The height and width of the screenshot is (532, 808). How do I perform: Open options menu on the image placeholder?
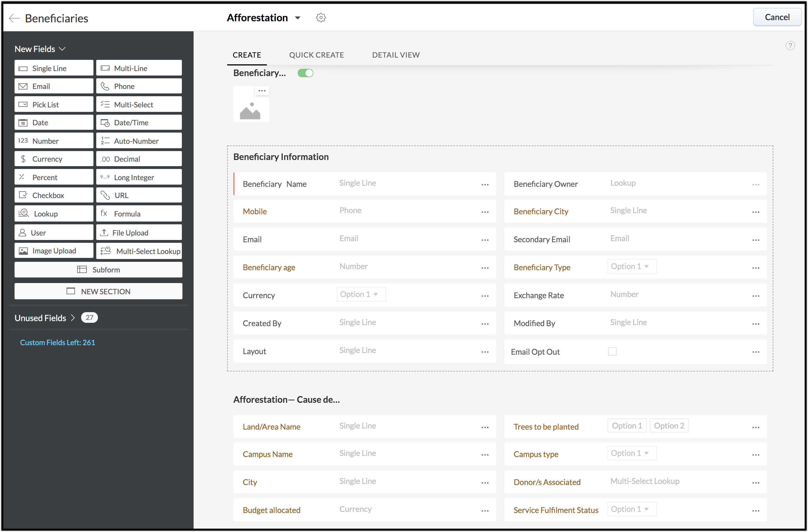(262, 91)
